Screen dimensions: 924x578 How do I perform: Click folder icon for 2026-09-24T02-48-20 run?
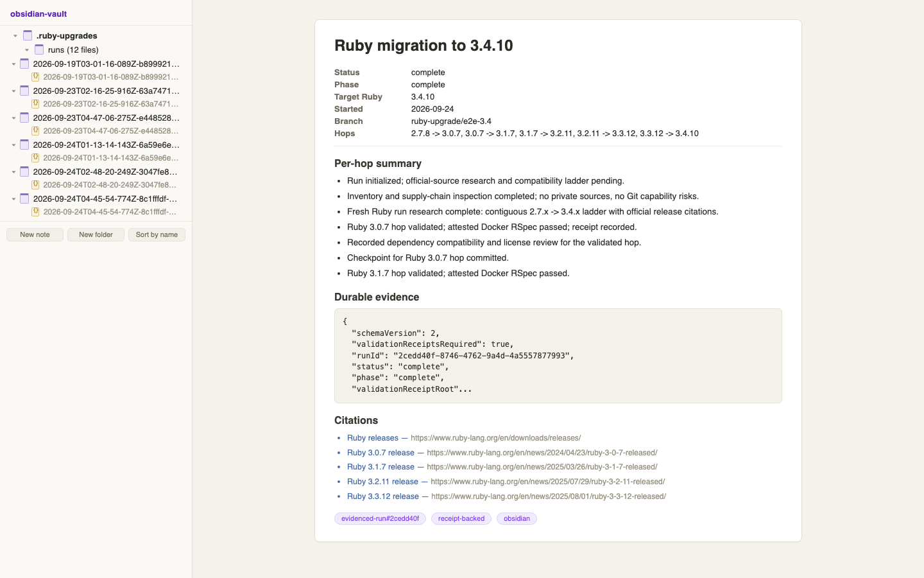pos(24,171)
